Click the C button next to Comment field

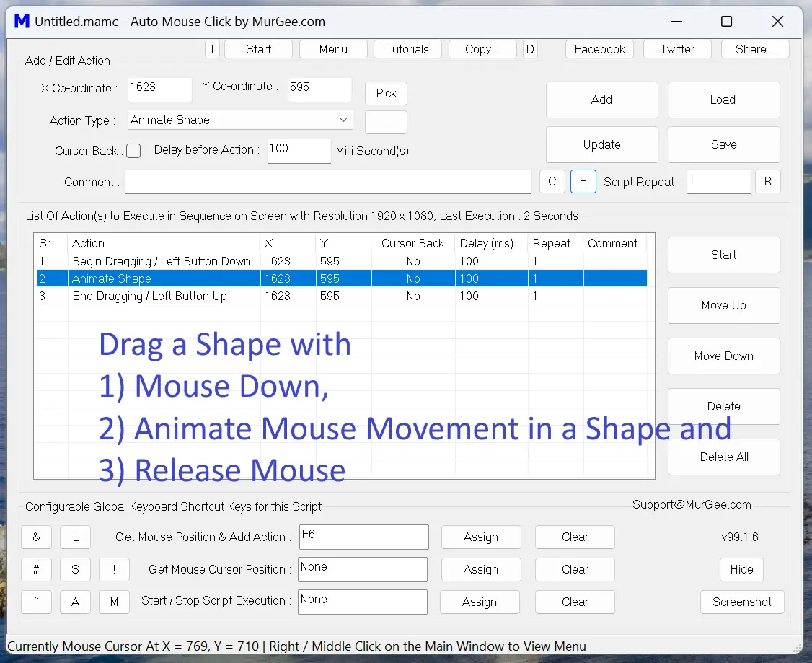pyautogui.click(x=552, y=181)
